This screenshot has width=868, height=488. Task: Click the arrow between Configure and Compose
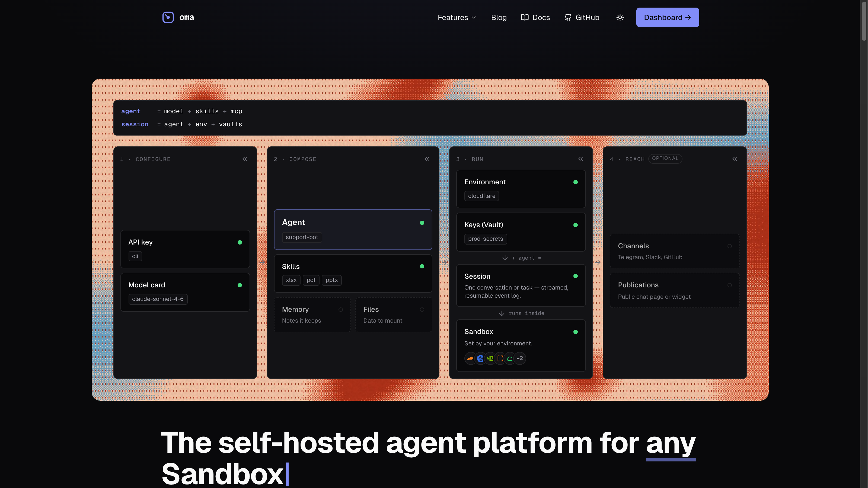pyautogui.click(x=263, y=262)
